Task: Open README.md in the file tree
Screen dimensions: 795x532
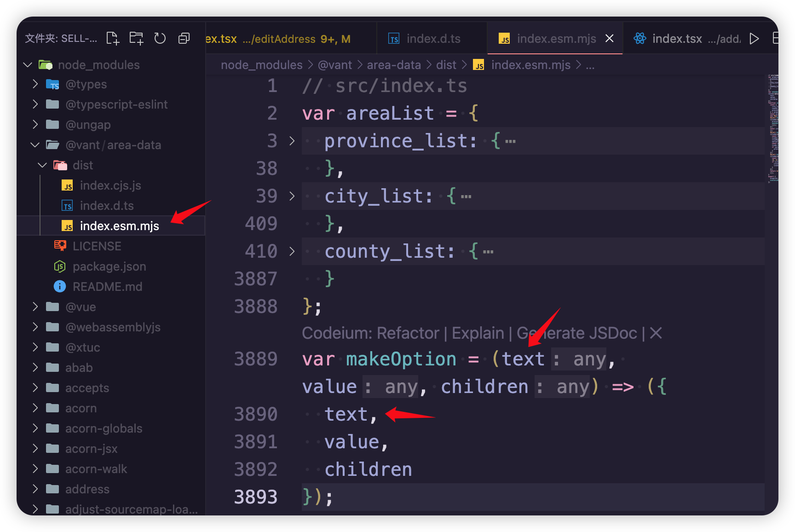Action: 107,287
